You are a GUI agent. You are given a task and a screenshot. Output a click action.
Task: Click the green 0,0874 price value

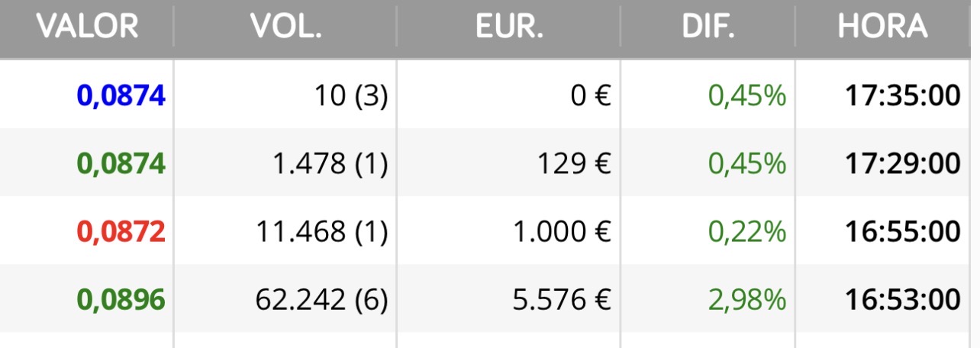pyautogui.click(x=121, y=163)
